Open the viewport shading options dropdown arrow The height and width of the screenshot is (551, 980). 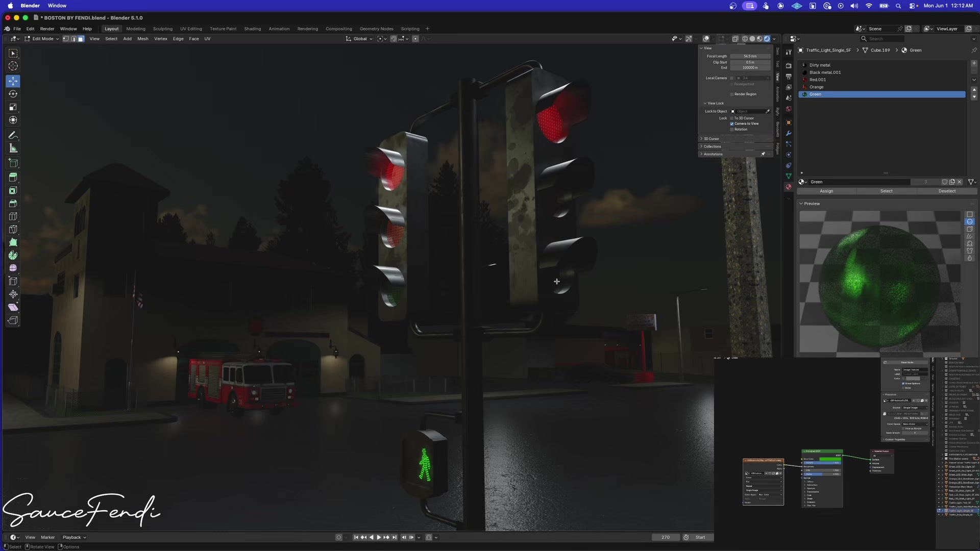[x=774, y=39]
